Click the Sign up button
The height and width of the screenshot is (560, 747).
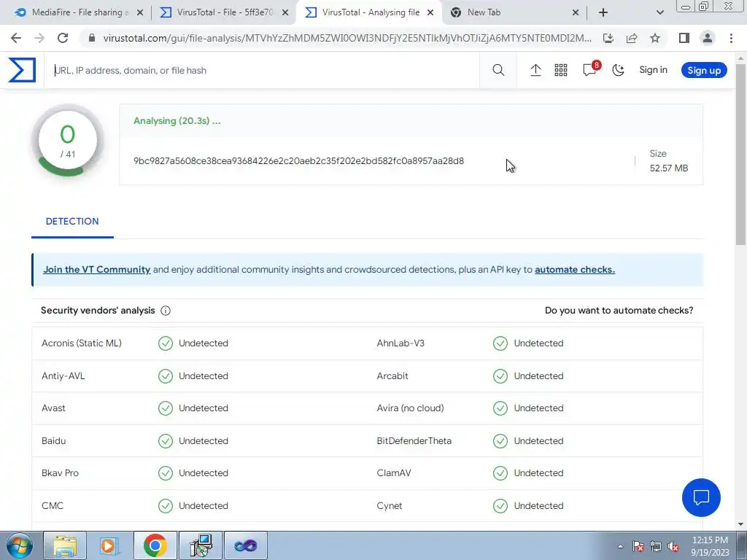point(704,71)
